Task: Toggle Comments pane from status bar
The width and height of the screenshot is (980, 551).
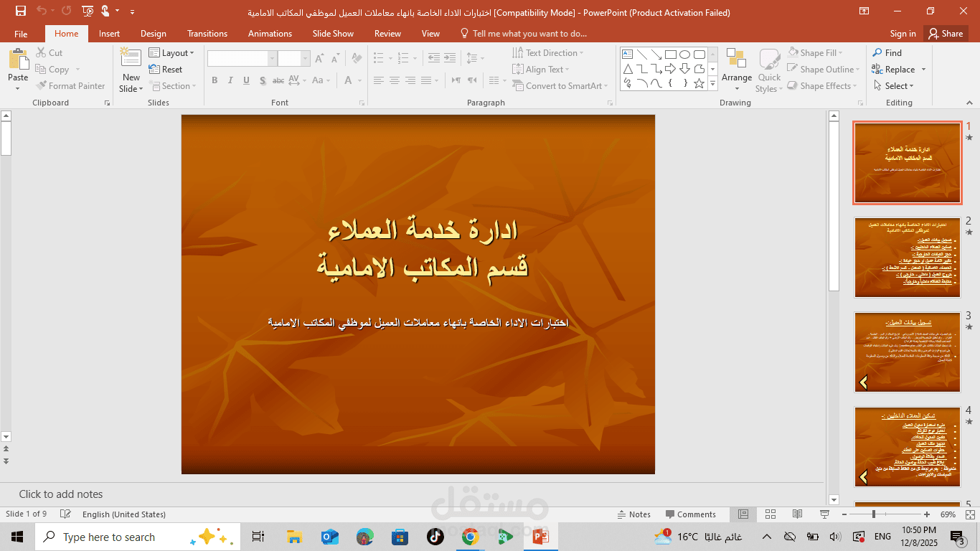Action: pyautogui.click(x=690, y=514)
